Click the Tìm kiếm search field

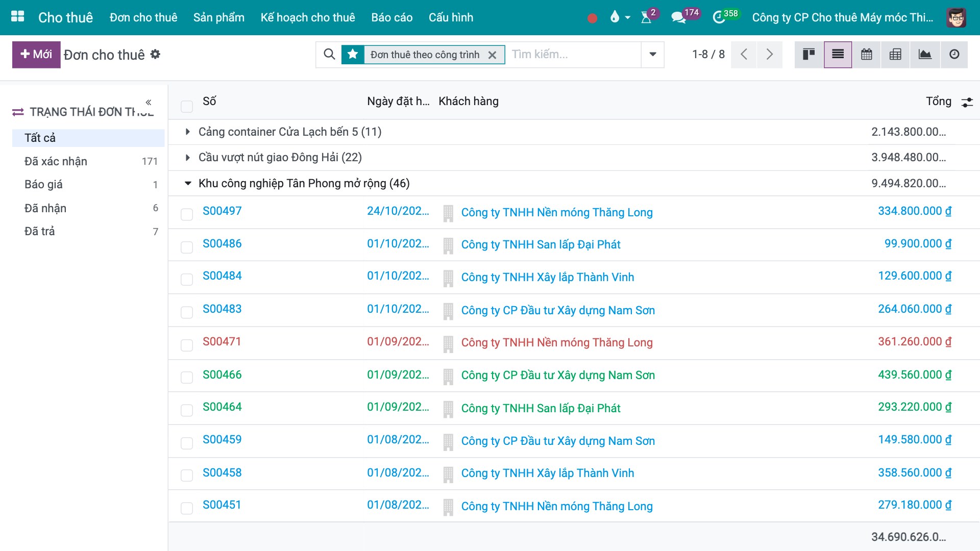[x=574, y=54]
